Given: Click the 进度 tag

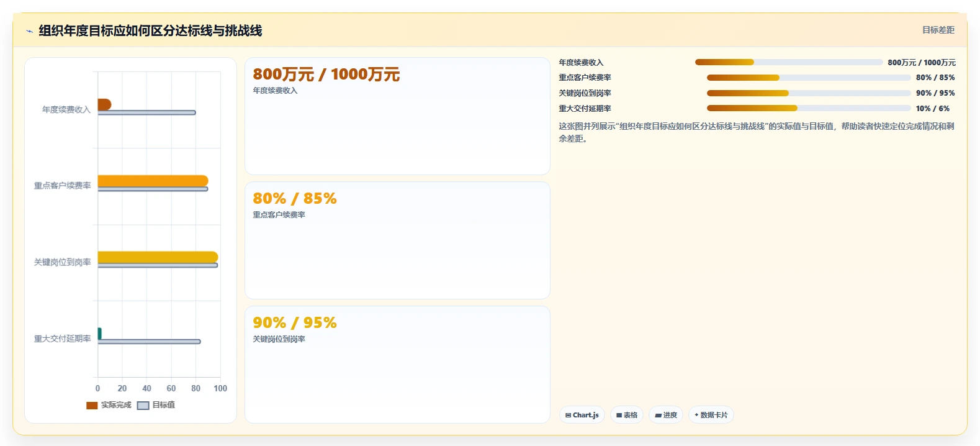Looking at the screenshot, I should coord(666,415).
